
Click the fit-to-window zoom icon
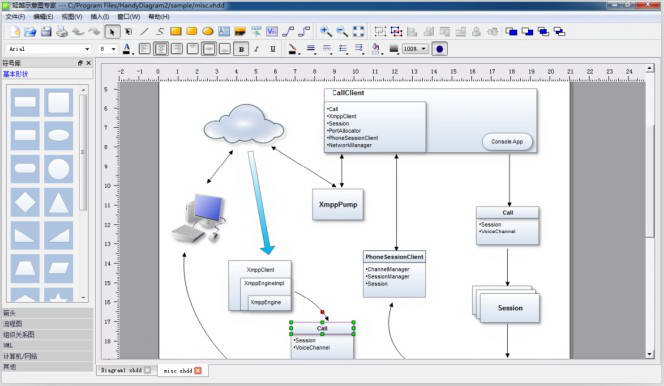(358, 31)
